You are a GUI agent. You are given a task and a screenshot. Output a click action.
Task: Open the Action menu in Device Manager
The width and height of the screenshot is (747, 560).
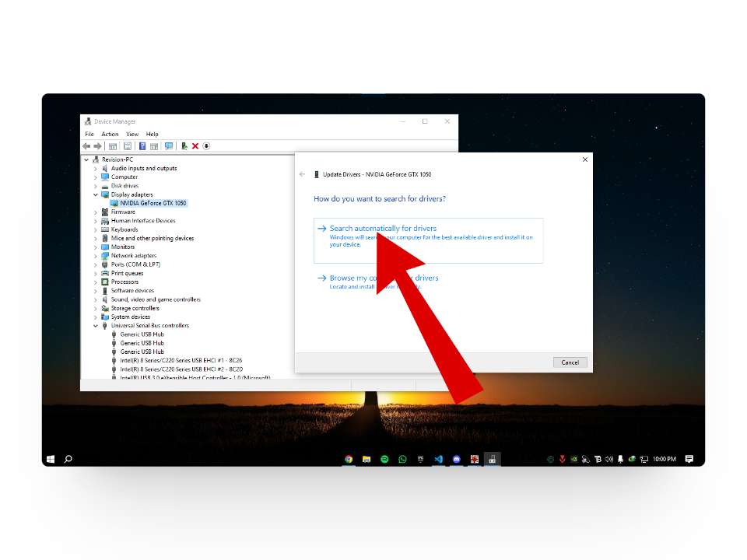110,135
